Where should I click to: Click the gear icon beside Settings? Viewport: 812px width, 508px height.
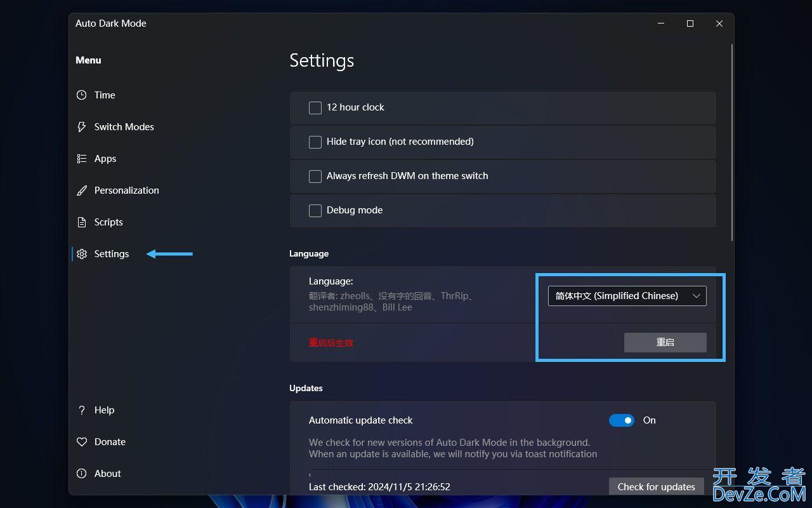pos(82,254)
